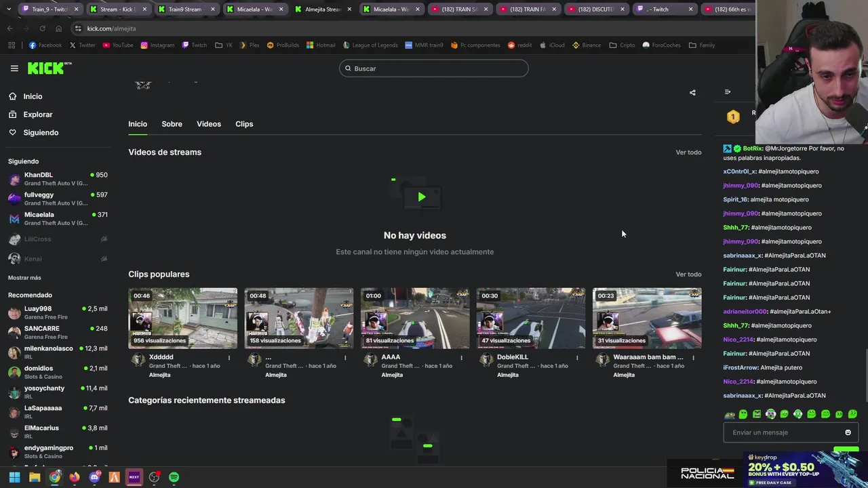Viewport: 868px width, 488px height.
Task: Expand the Mostrar más following list
Action: coord(24,278)
